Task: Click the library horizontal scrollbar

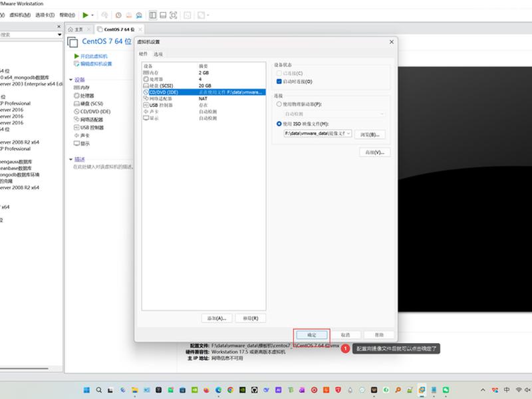Action: pyautogui.click(x=24, y=368)
